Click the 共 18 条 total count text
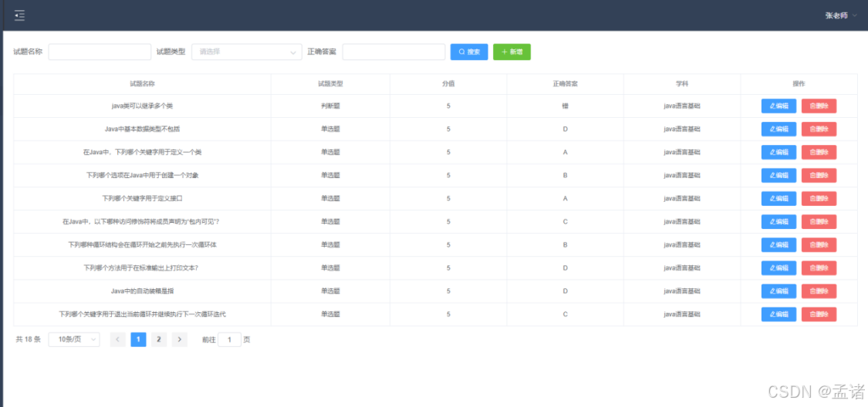This screenshot has height=407, width=868. coord(29,339)
